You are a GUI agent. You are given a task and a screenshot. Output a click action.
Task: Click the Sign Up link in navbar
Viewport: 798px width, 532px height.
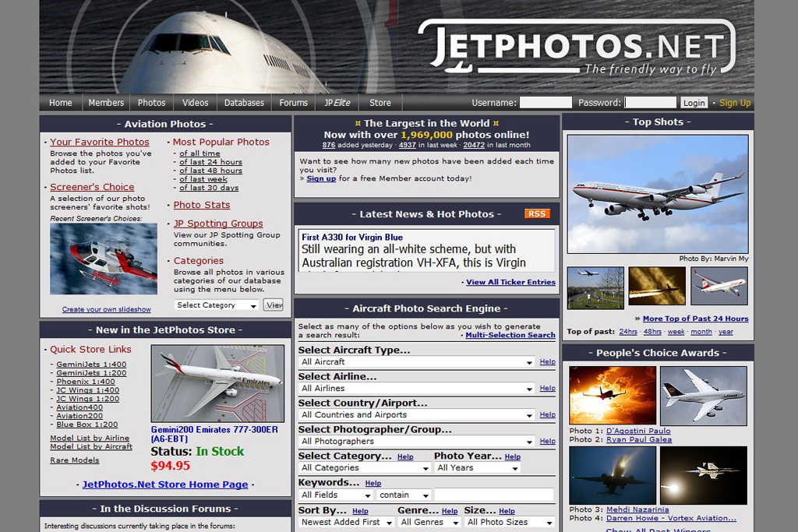click(735, 103)
